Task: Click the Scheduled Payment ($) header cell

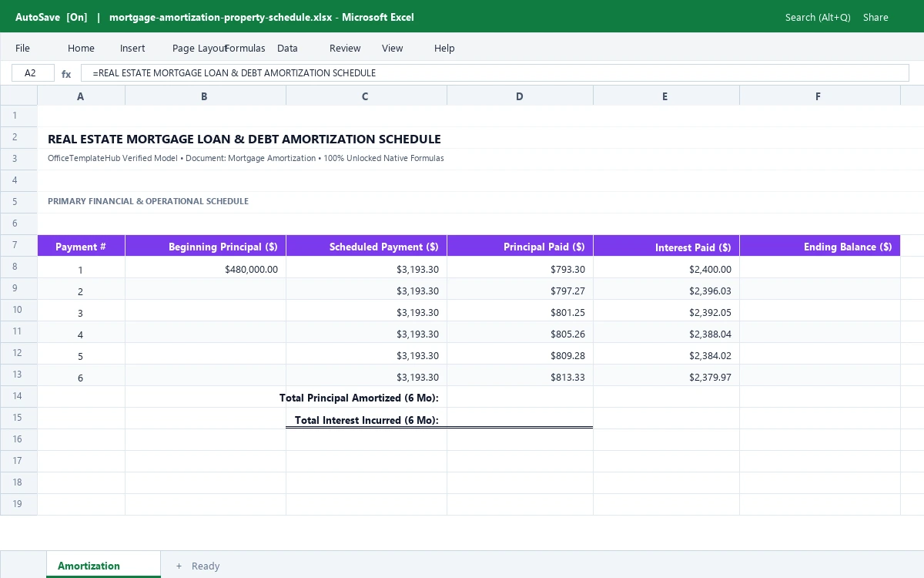Action: tap(366, 246)
